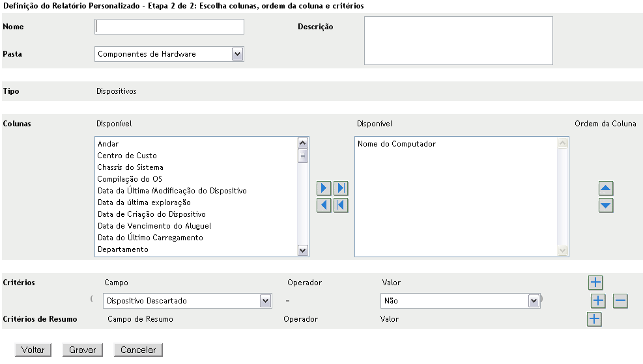Screen dimensions: 643x364
Task: Move selected column back to left list
Action: click(x=324, y=206)
